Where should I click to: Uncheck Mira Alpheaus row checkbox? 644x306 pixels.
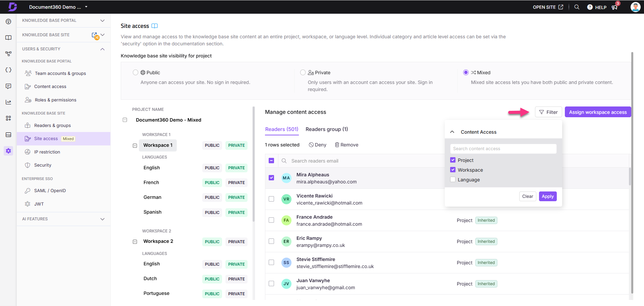click(x=271, y=178)
